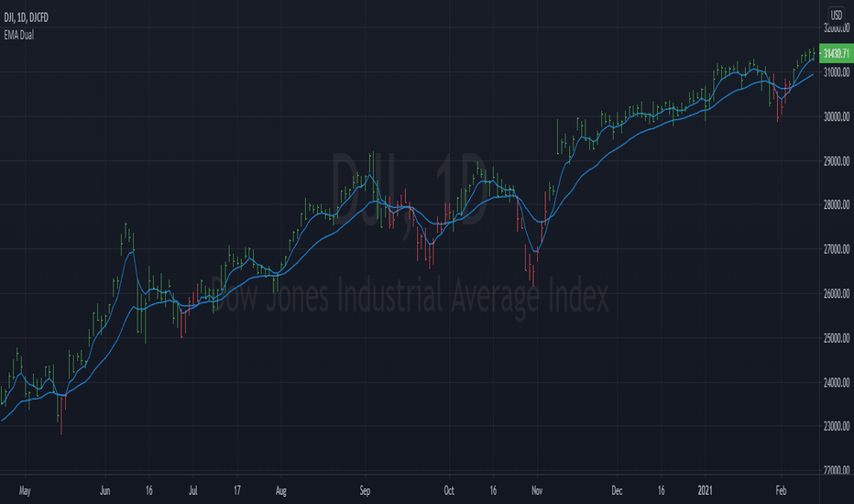Click the 25000.00 price axis label
The height and width of the screenshot is (504, 854).
(837, 338)
